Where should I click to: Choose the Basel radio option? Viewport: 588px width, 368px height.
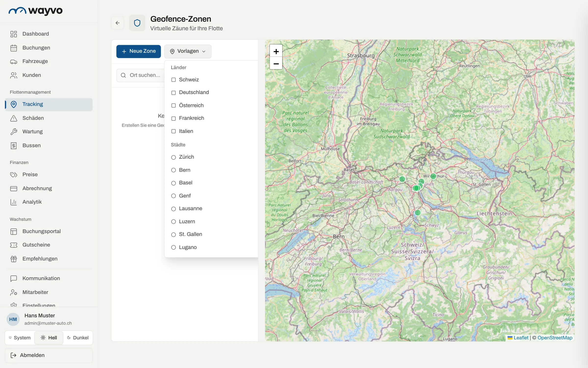173,183
